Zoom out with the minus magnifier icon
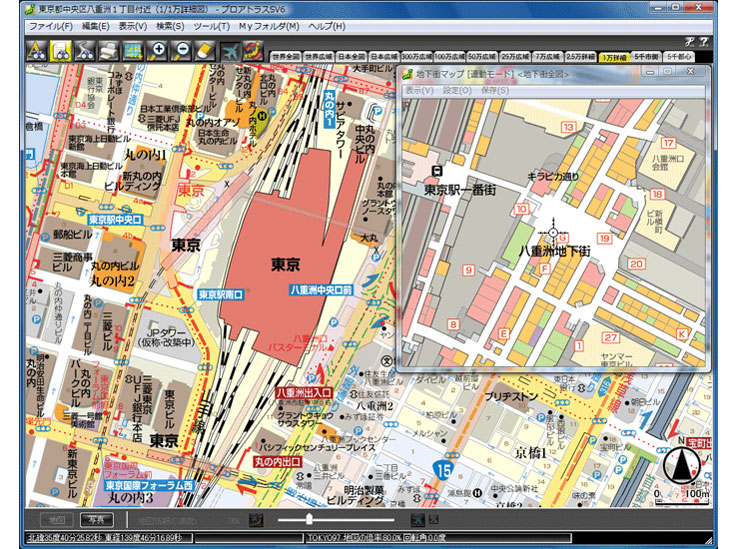 click(x=182, y=50)
